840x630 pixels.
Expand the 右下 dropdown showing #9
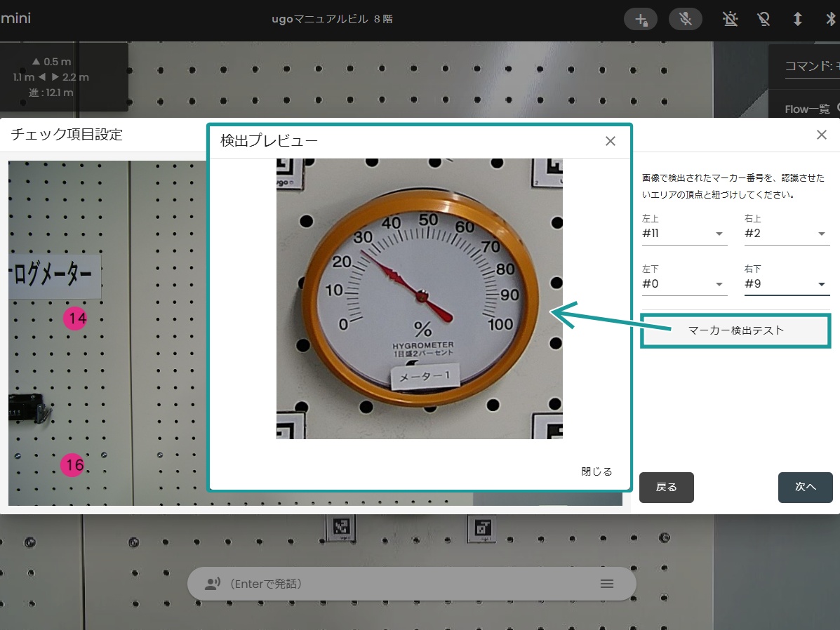point(787,284)
